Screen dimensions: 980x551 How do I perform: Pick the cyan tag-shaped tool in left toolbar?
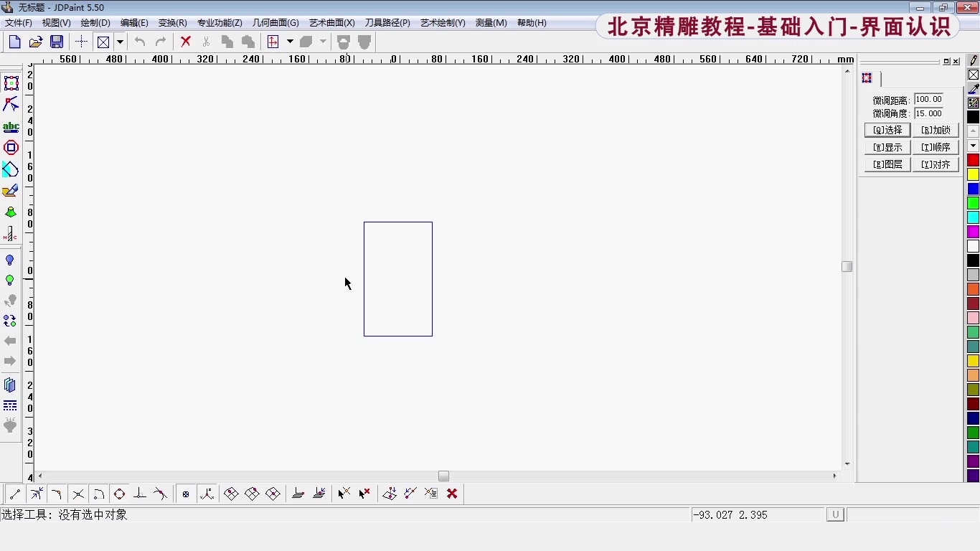pos(11,169)
